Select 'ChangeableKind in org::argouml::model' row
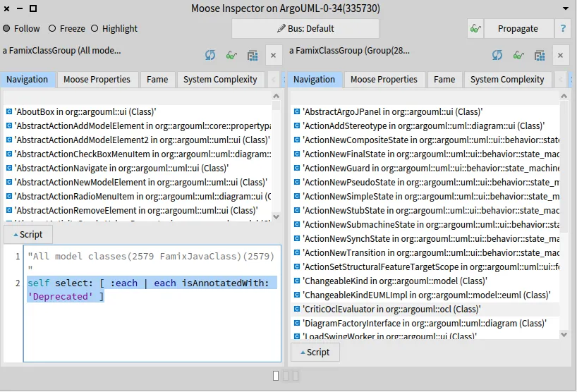 [x=426, y=281]
